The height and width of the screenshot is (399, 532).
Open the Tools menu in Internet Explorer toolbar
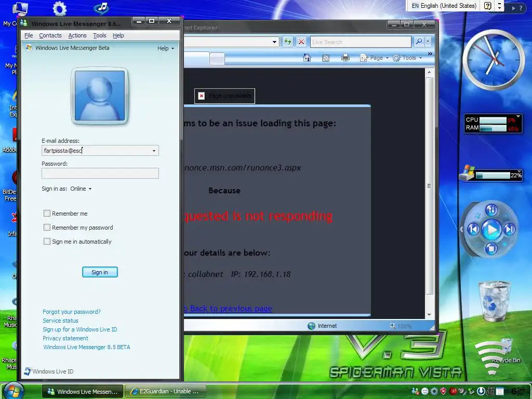[x=407, y=58]
